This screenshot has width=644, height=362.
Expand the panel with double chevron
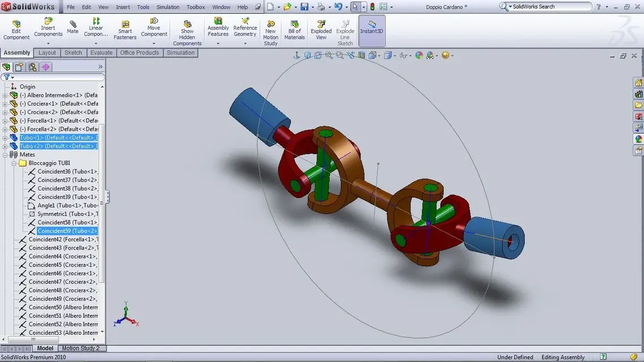tap(101, 67)
